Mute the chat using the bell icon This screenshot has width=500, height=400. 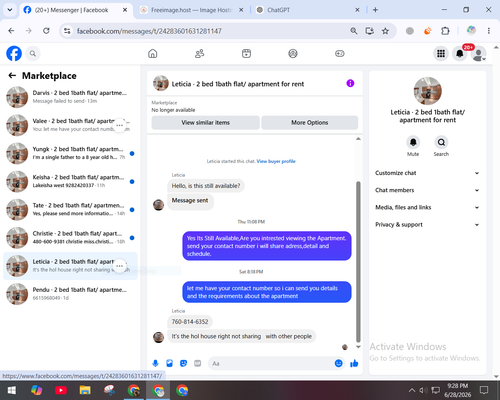413,142
